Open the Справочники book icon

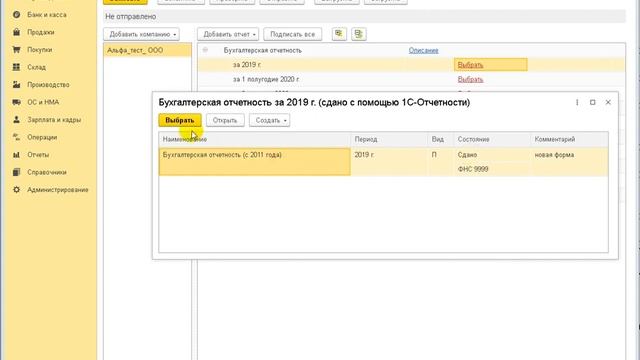(x=16, y=173)
